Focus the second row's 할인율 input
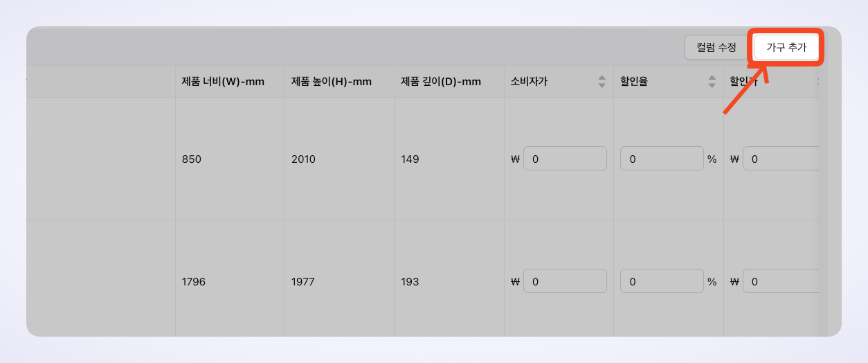Screen dimensions: 868x363 [662, 281]
